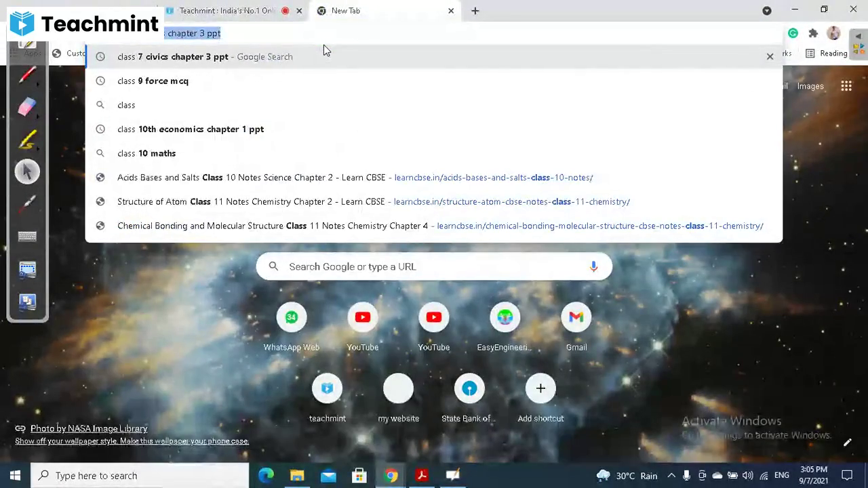Viewport: 868px width, 488px height.
Task: Open Chemical Bonding Class 11 Notes suggestion
Action: pyautogui.click(x=434, y=226)
